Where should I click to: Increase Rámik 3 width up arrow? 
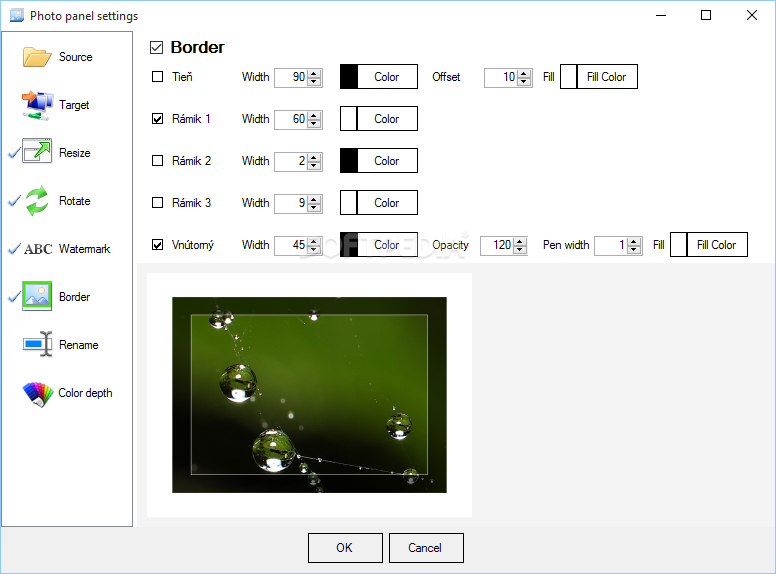(314, 199)
